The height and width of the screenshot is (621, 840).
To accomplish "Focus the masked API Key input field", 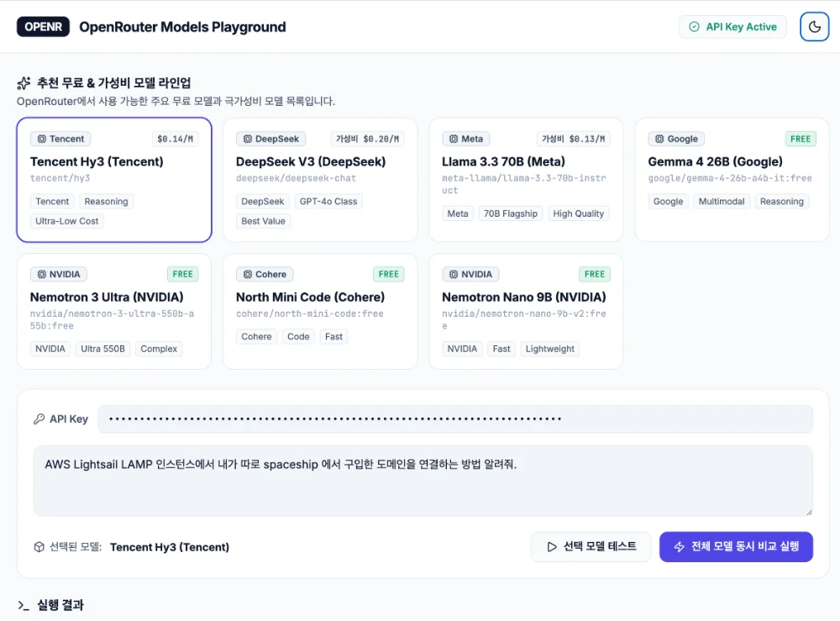I will tap(455, 419).
